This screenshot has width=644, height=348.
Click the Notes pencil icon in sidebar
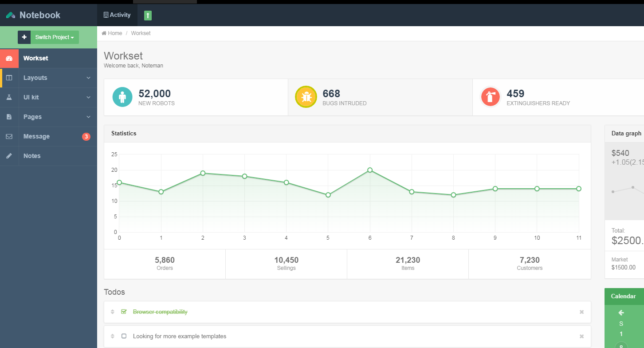click(x=9, y=156)
